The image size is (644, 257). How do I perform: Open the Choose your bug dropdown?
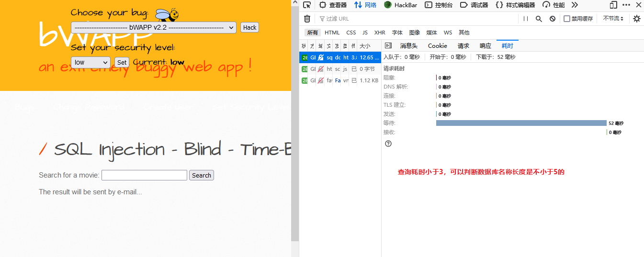[154, 27]
